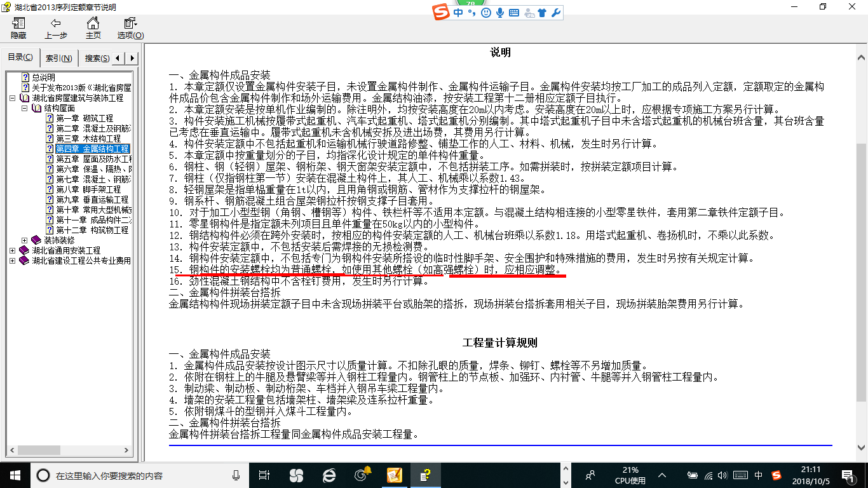Open the emoji smiley on IME bar
This screenshot has width=868, height=488.
click(x=486, y=13)
